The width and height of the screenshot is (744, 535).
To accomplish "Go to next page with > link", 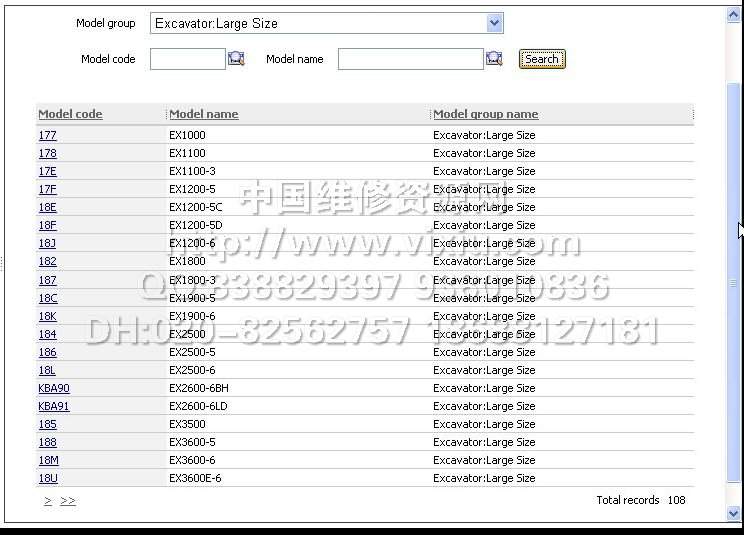I will tap(48, 501).
